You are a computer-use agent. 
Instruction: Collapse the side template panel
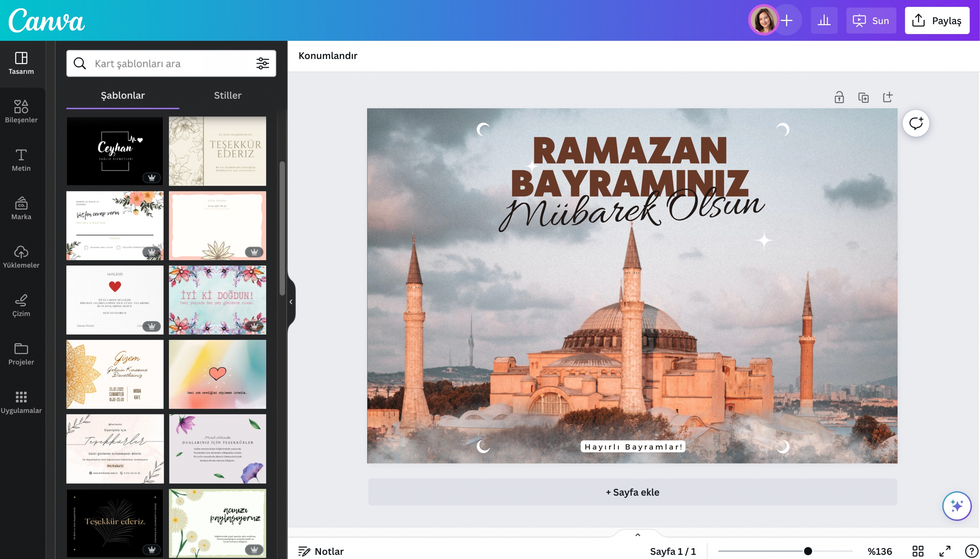coord(291,302)
